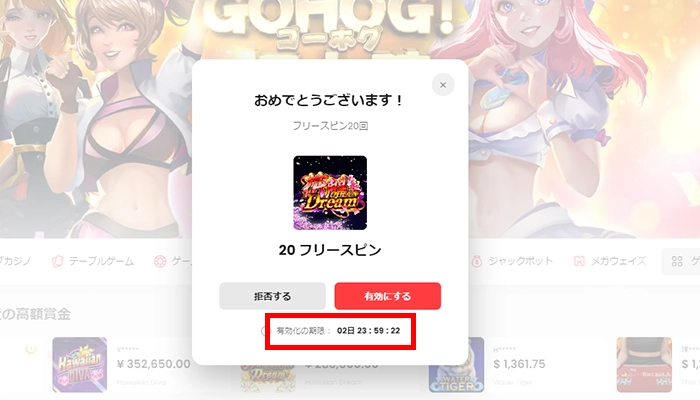Click the countdown timer 02日 23:59:22
This screenshot has width=700, height=400.
coord(368,331)
